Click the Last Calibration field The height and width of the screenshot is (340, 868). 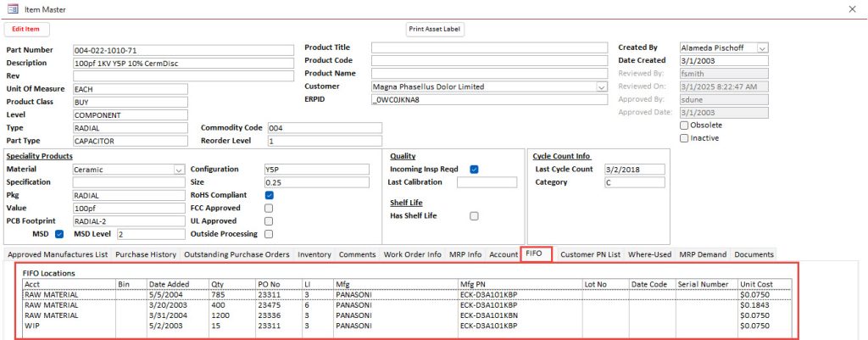click(487, 182)
